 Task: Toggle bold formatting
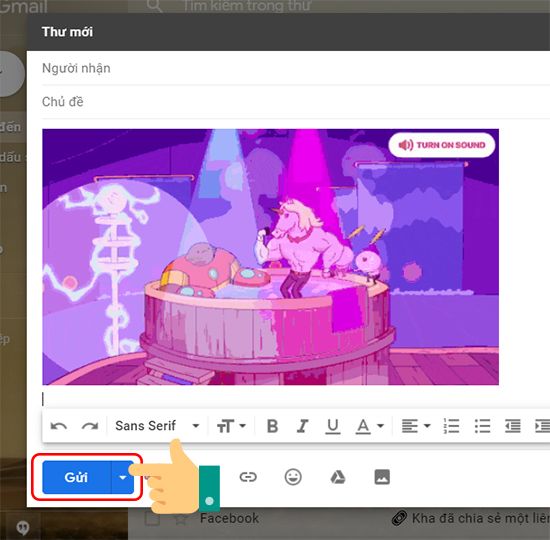[273, 426]
